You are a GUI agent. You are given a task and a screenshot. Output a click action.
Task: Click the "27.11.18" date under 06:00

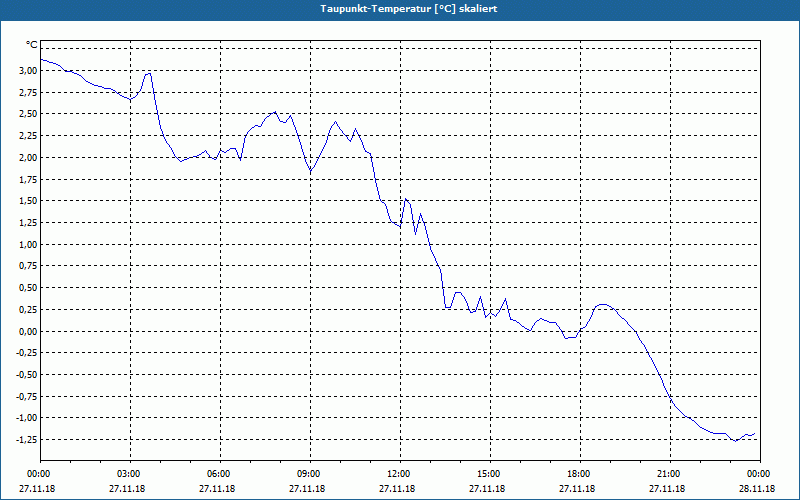217,489
